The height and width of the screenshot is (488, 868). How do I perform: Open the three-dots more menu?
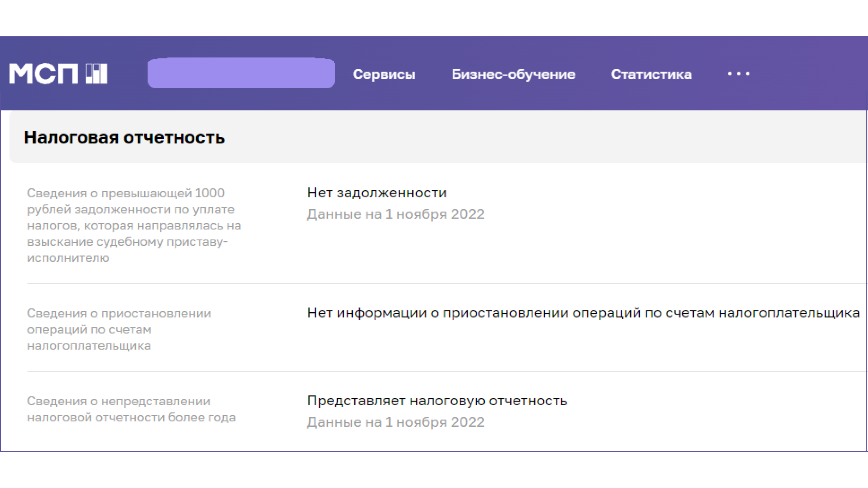point(738,74)
